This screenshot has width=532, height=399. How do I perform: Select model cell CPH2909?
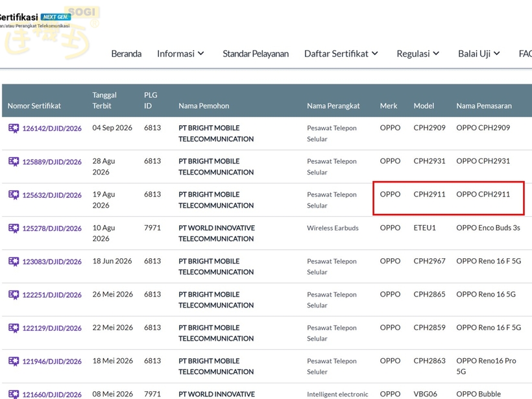(x=429, y=128)
